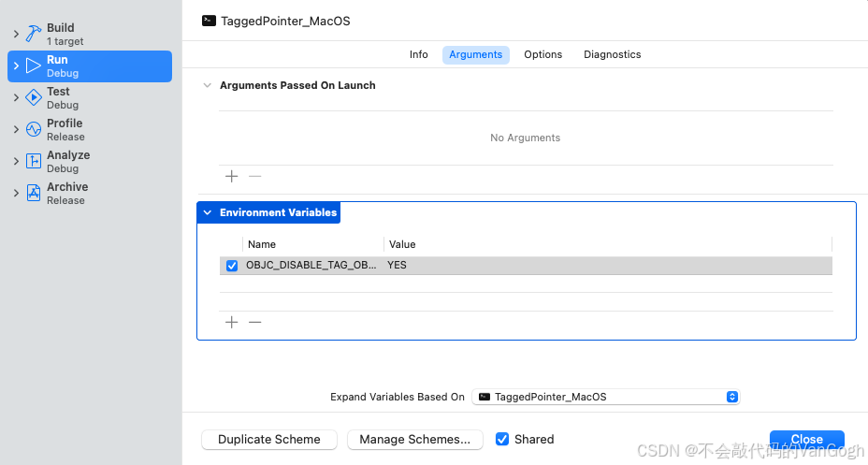Viewport: 868px width, 465px height.
Task: Collapse the Environment Variables section
Action: [208, 213]
